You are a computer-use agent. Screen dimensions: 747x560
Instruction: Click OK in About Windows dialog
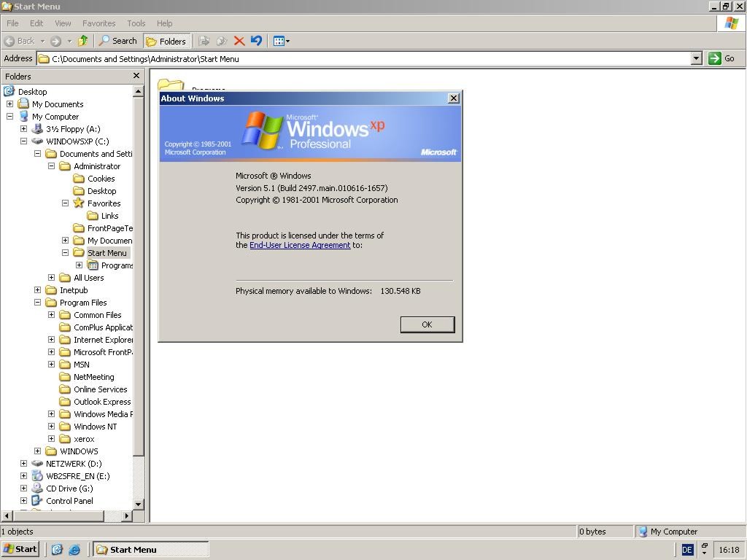[427, 324]
